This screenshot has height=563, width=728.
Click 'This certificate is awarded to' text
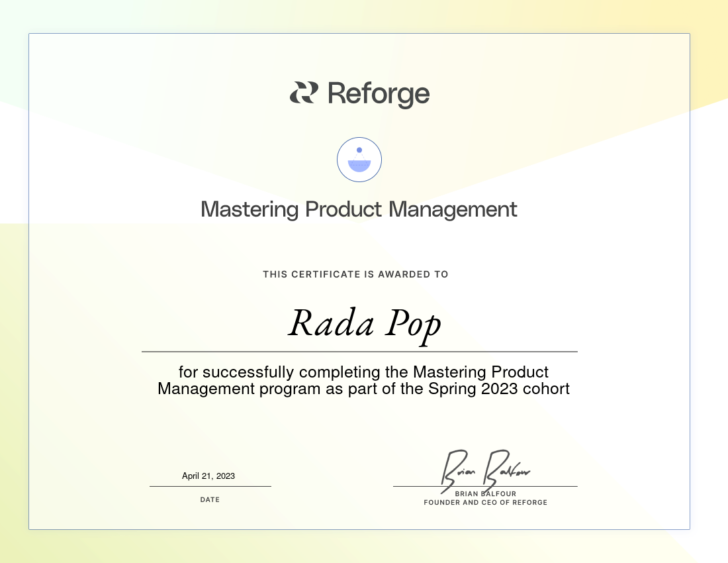[355, 274]
